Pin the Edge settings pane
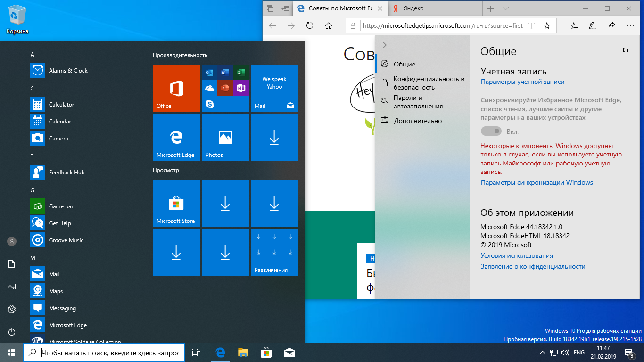644x362 pixels. click(x=625, y=50)
